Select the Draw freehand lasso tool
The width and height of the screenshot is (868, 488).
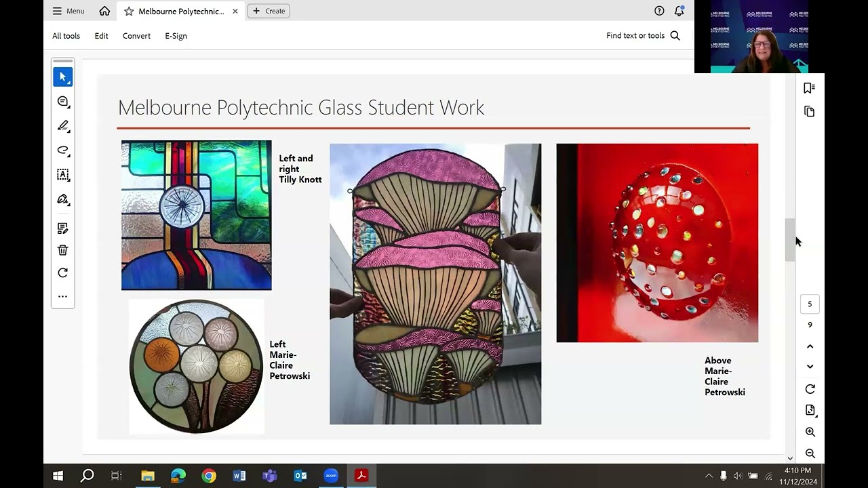(x=63, y=150)
